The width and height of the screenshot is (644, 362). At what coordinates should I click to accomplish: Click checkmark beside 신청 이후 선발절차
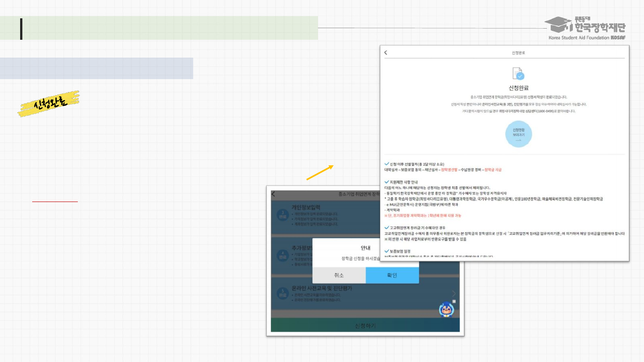pos(386,164)
